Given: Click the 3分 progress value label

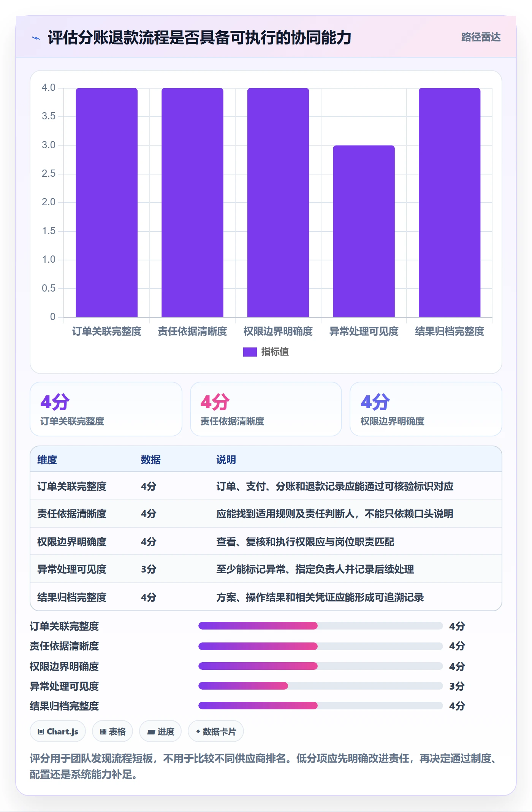Looking at the screenshot, I should click(457, 686).
